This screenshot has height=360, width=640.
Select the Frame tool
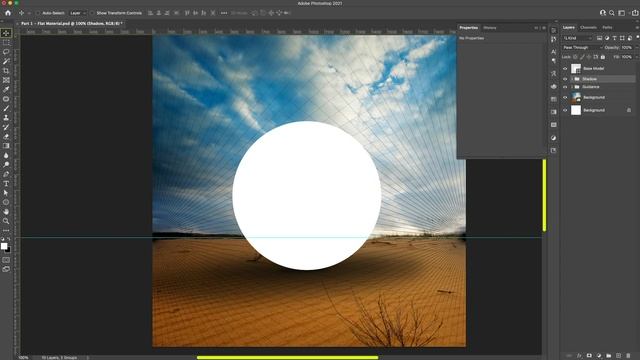pyautogui.click(x=6, y=80)
